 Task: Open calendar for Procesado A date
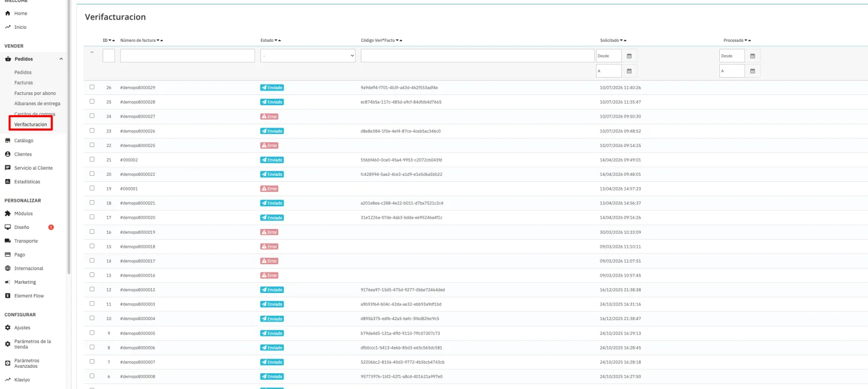[x=752, y=71]
